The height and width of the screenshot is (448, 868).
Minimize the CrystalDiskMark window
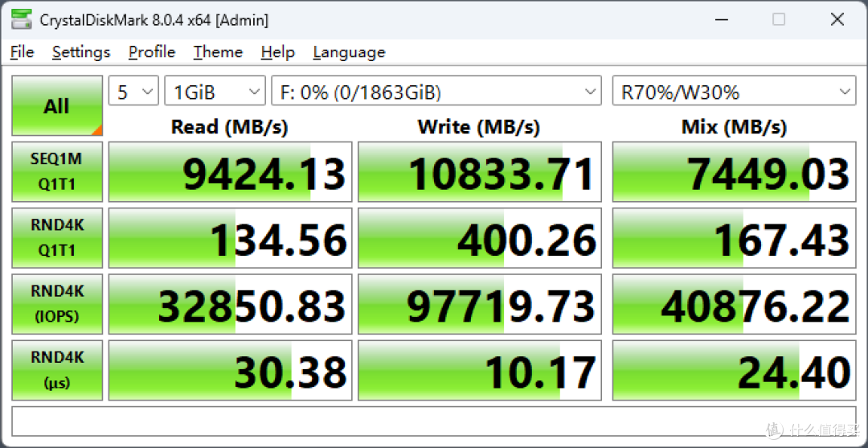click(720, 20)
